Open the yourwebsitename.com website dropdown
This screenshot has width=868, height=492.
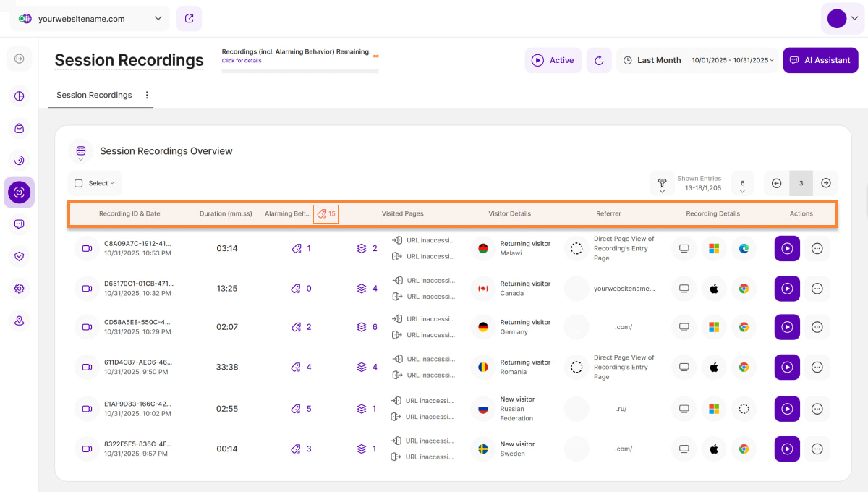[x=90, y=19]
